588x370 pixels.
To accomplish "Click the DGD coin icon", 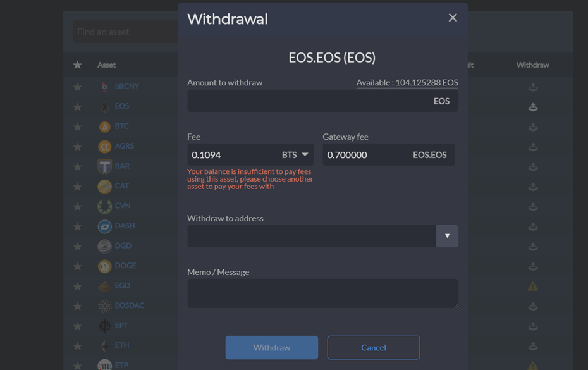I will [x=104, y=247].
